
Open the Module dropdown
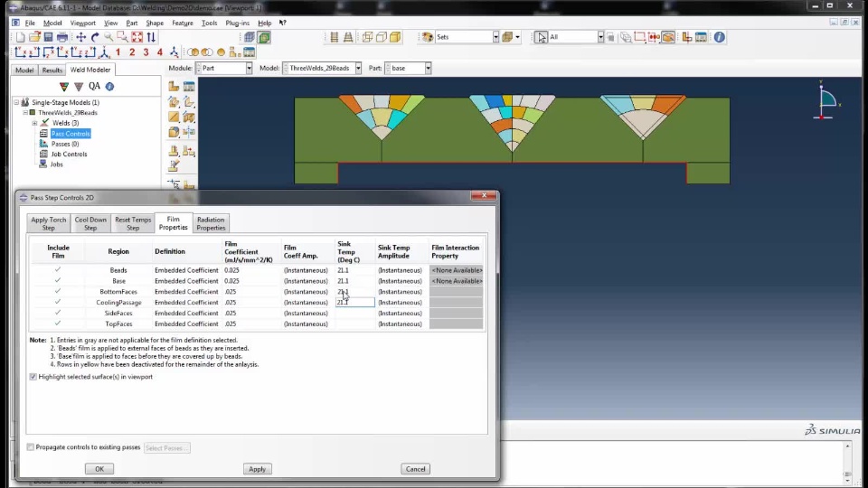coord(249,68)
